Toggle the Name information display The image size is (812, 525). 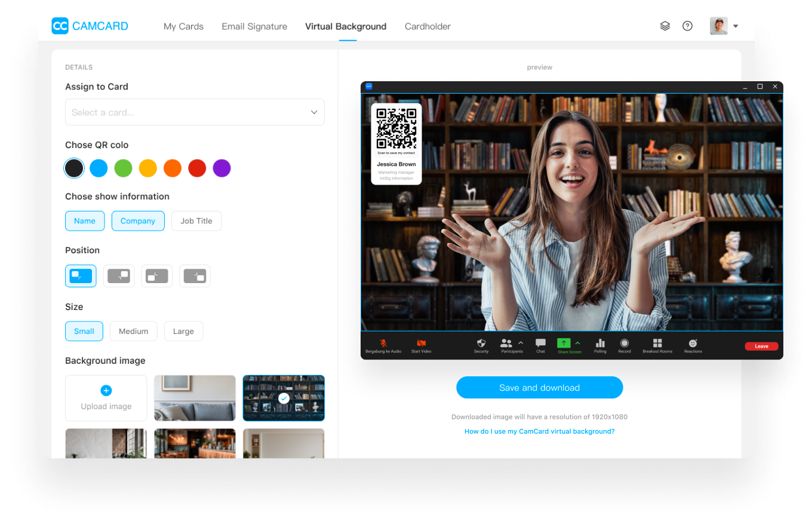click(x=85, y=221)
